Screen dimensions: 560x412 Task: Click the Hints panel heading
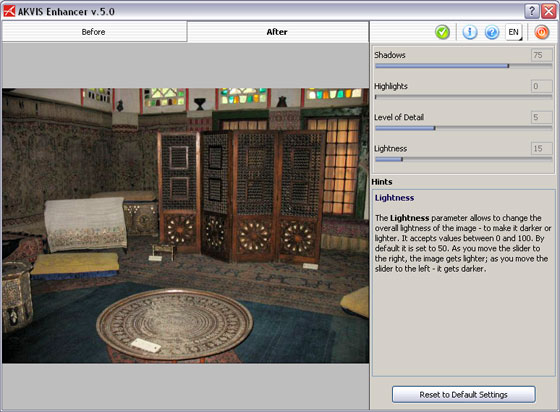coord(382,182)
